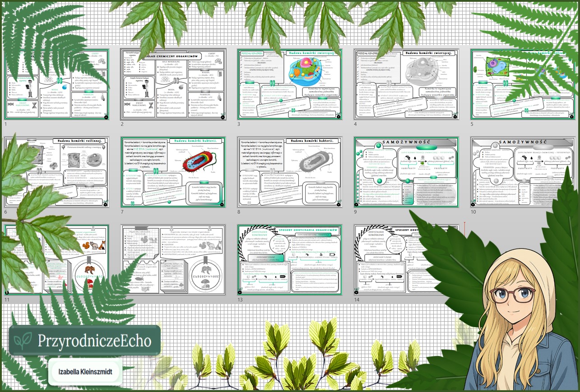Image resolution: width=580 pixels, height=392 pixels.
Task: Select grayscale Budowa komórki bakterii slide 8
Action: pos(290,172)
